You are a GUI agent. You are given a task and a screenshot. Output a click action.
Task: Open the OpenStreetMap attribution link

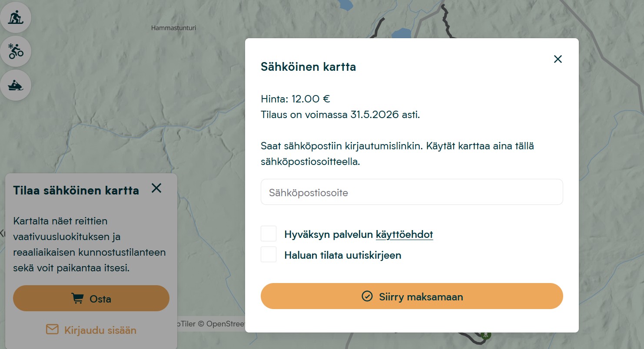click(x=226, y=324)
